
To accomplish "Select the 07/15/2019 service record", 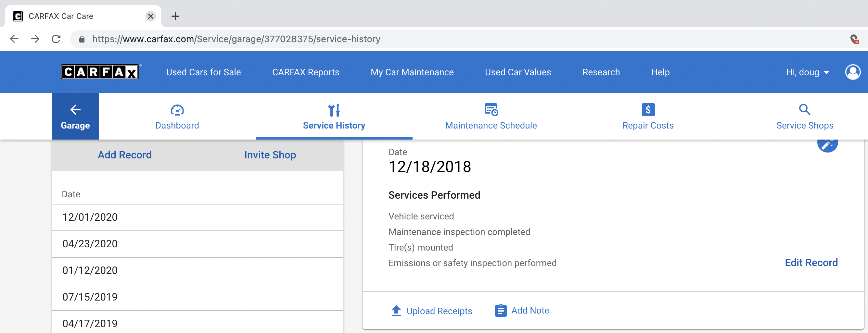I will click(198, 297).
